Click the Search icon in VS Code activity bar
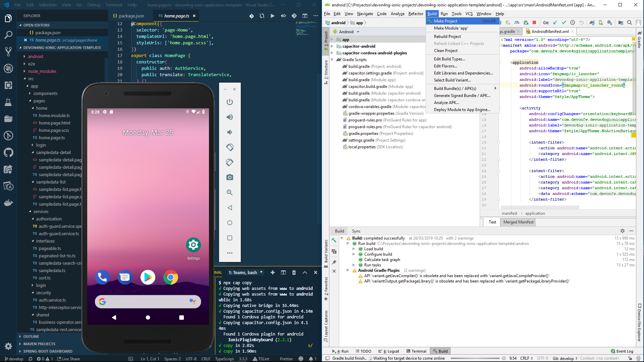 pyautogui.click(x=8, y=35)
